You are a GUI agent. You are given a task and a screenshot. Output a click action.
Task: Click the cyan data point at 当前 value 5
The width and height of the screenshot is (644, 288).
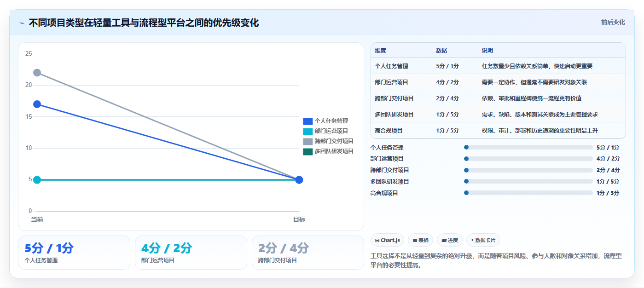pyautogui.click(x=37, y=179)
